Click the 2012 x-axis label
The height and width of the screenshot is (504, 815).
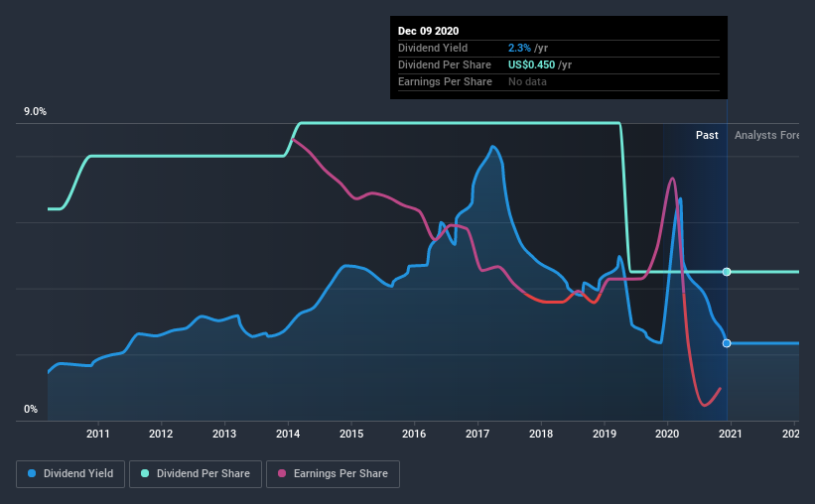161,434
